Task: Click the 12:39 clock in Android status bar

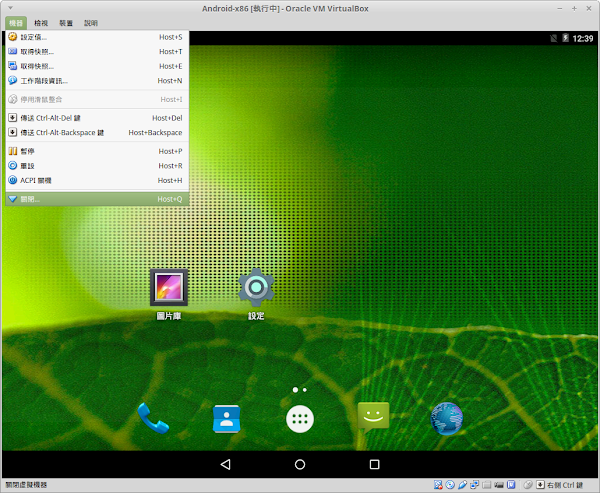Action: tap(582, 38)
